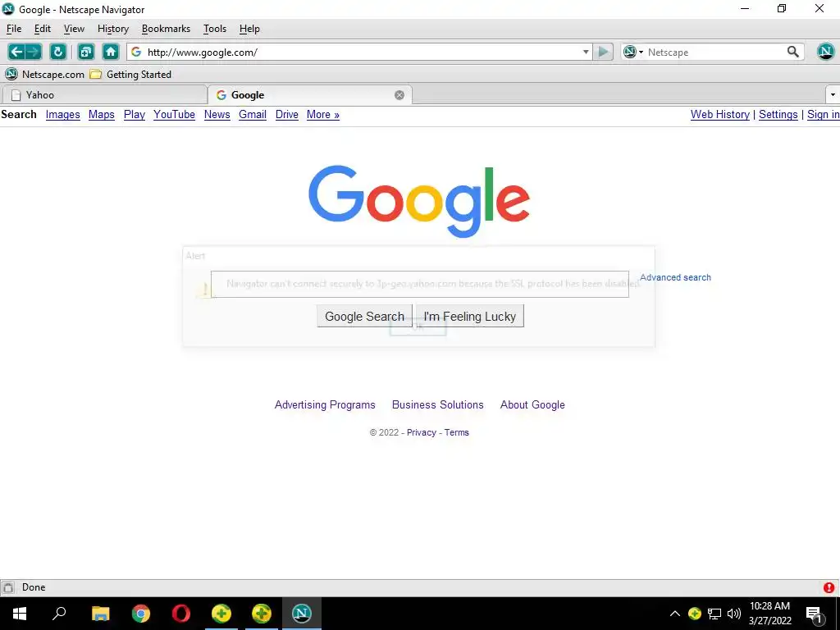Screen dimensions: 840x630
Task: Click the Netscape icon in taskbar
Action: coord(302,614)
